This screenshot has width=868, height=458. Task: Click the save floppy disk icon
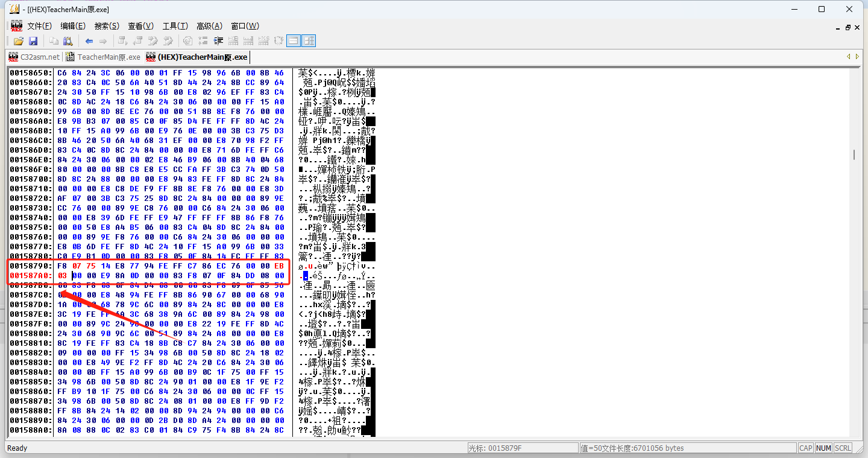point(33,41)
